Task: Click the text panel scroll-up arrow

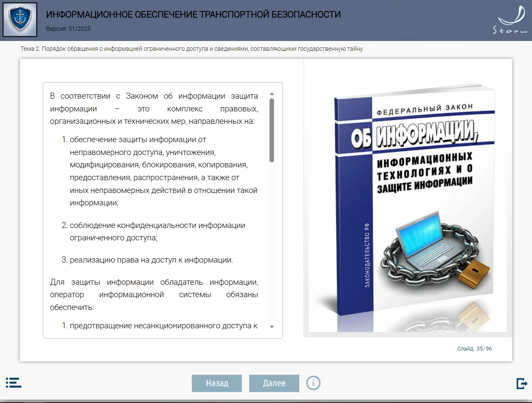Action: [272, 93]
